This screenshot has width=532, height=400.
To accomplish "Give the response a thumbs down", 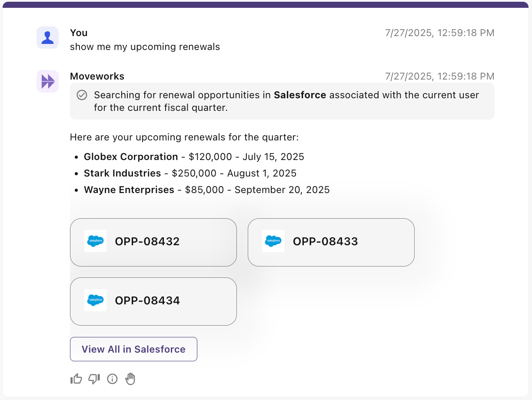I will [x=94, y=379].
